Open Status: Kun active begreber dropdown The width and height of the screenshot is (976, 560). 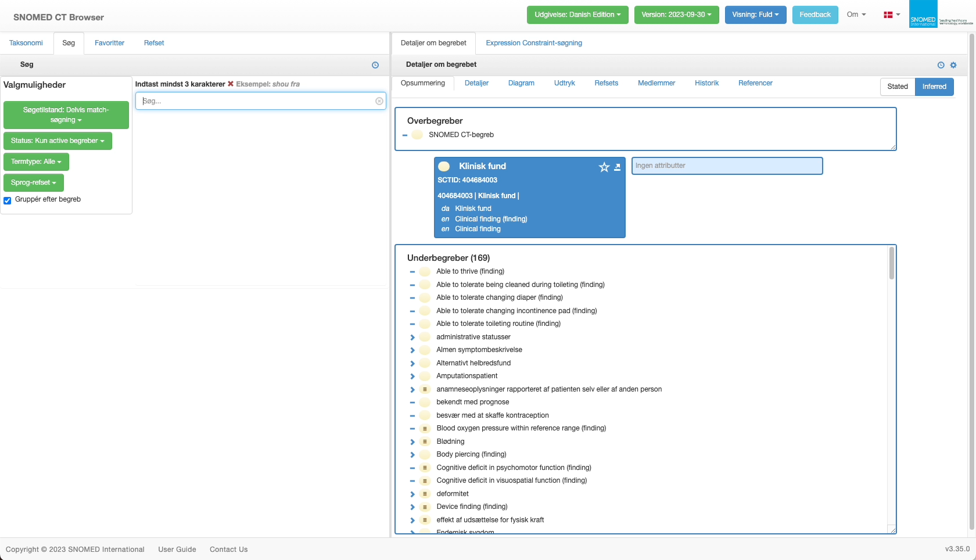click(x=58, y=141)
